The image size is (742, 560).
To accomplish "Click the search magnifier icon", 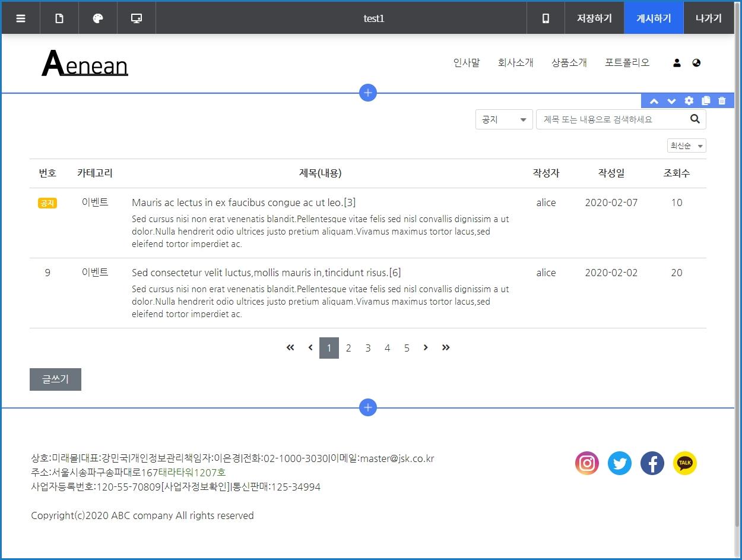I will (x=695, y=119).
